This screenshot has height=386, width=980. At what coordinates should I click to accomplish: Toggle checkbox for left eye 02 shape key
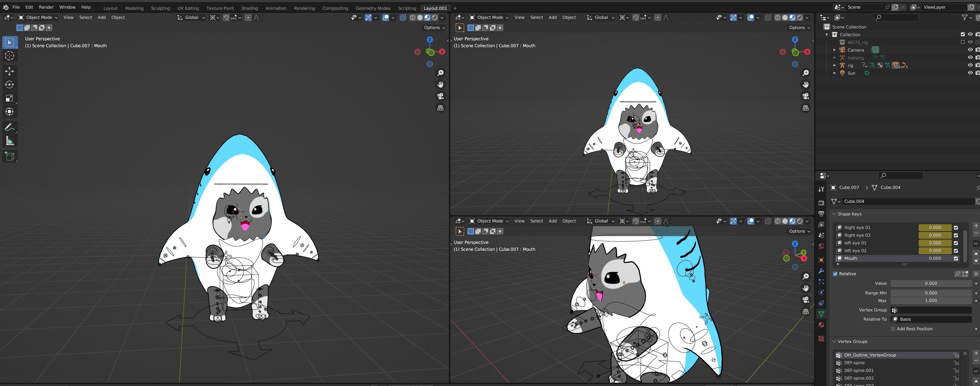click(x=956, y=251)
